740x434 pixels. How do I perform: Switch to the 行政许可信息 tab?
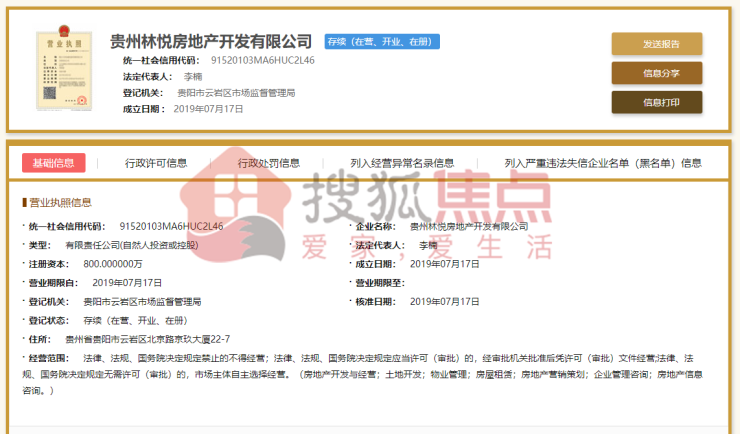click(x=156, y=163)
